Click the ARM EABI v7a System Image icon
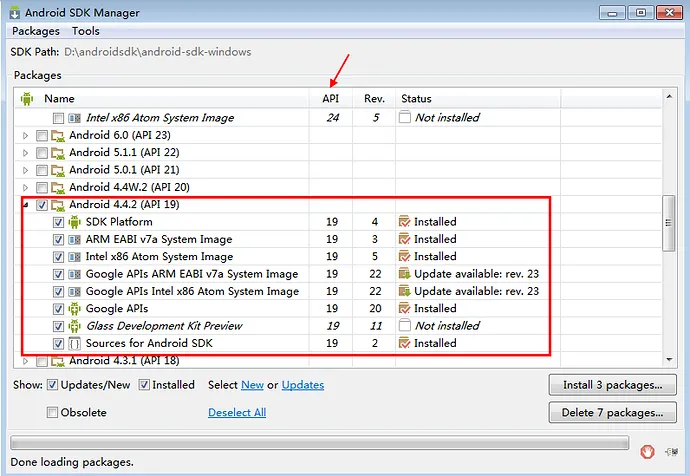Viewport: 690px width, 476px height. 74,240
